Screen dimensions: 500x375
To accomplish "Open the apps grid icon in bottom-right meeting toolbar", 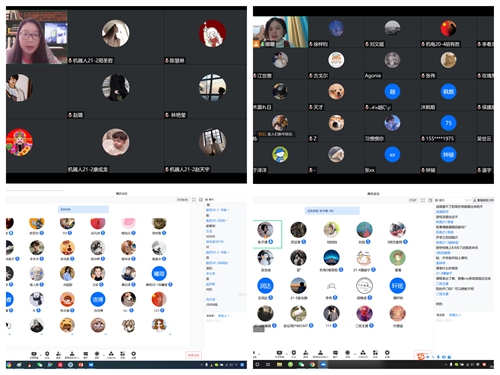I will [x=375, y=353].
